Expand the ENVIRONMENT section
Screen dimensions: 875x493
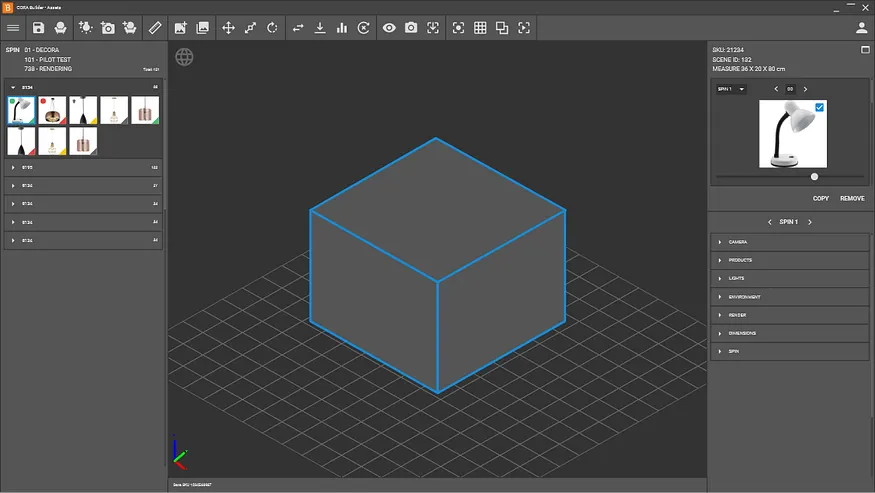790,296
